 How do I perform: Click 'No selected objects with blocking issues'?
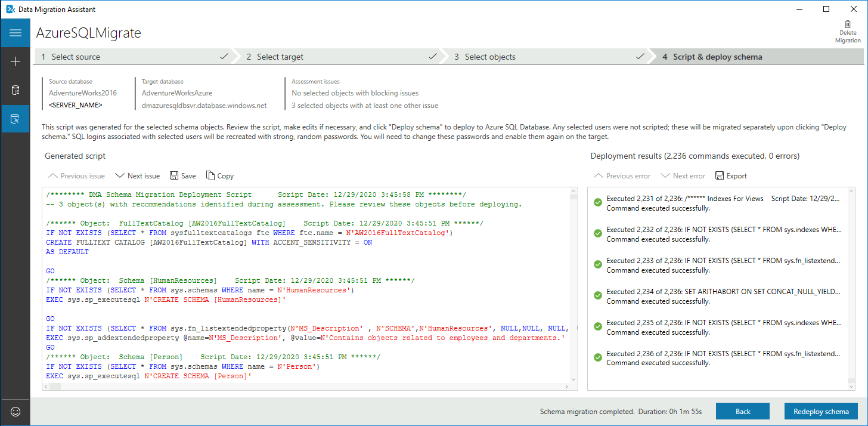[355, 93]
